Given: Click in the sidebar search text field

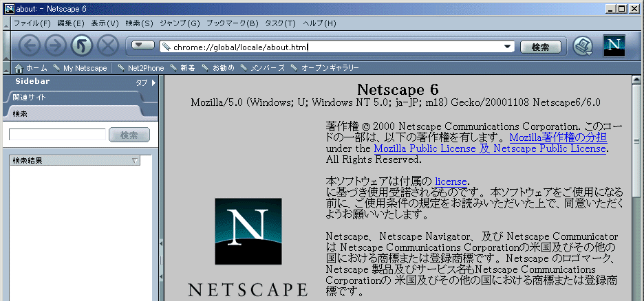Looking at the screenshot, I should pyautogui.click(x=58, y=135).
